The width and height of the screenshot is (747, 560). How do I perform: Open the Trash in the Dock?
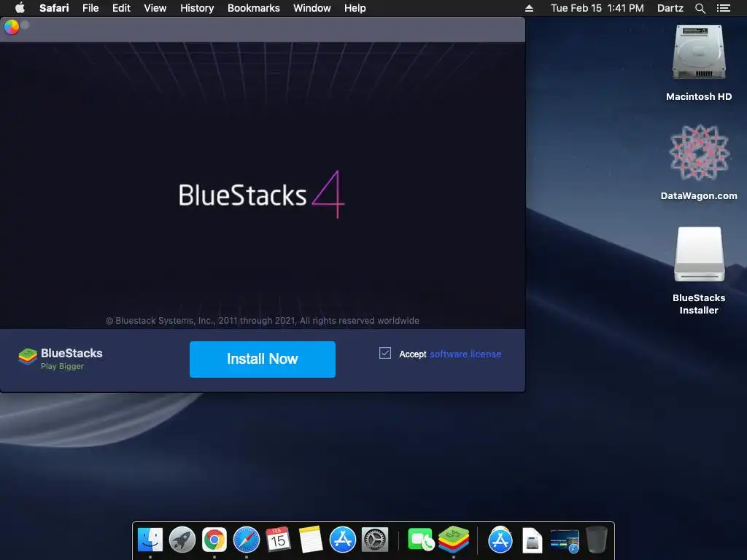pyautogui.click(x=597, y=540)
